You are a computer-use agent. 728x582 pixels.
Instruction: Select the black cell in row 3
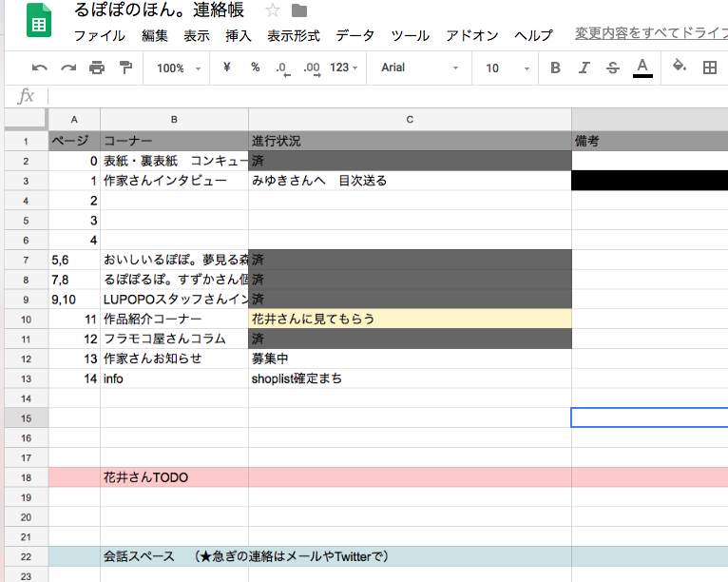[650, 181]
